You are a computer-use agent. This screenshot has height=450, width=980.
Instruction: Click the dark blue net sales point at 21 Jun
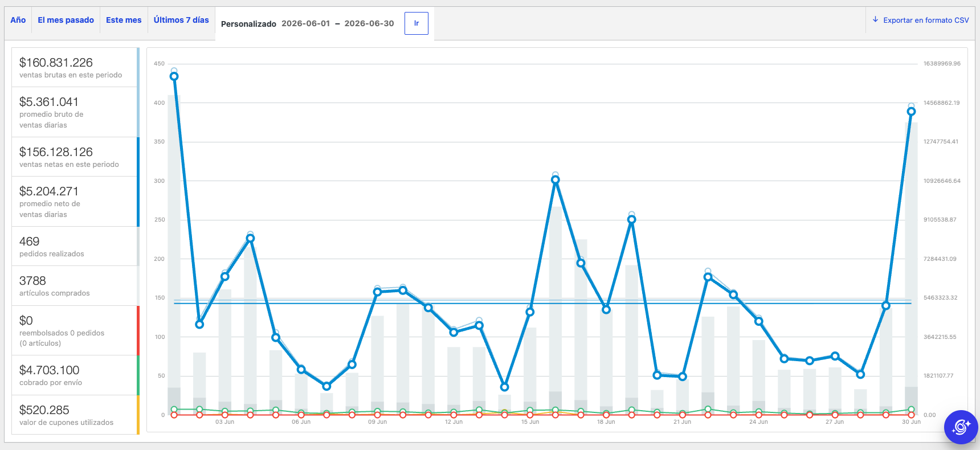click(683, 377)
